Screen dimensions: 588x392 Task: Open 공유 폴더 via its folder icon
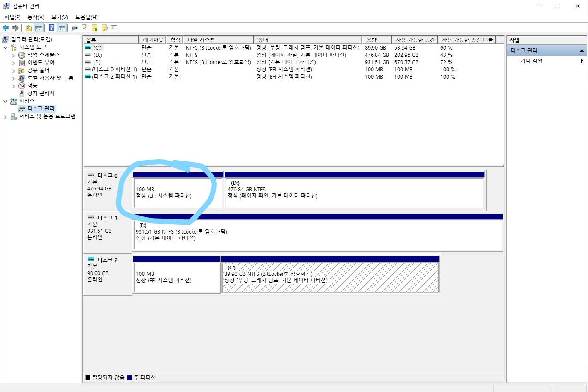pos(22,70)
